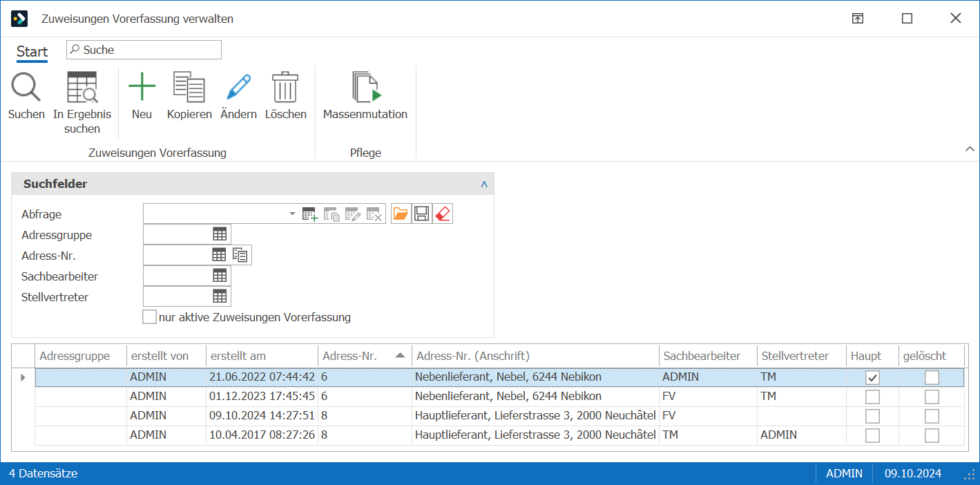
Task: Click the Suchen magnifier icon in the ribbon
Action: tap(26, 88)
